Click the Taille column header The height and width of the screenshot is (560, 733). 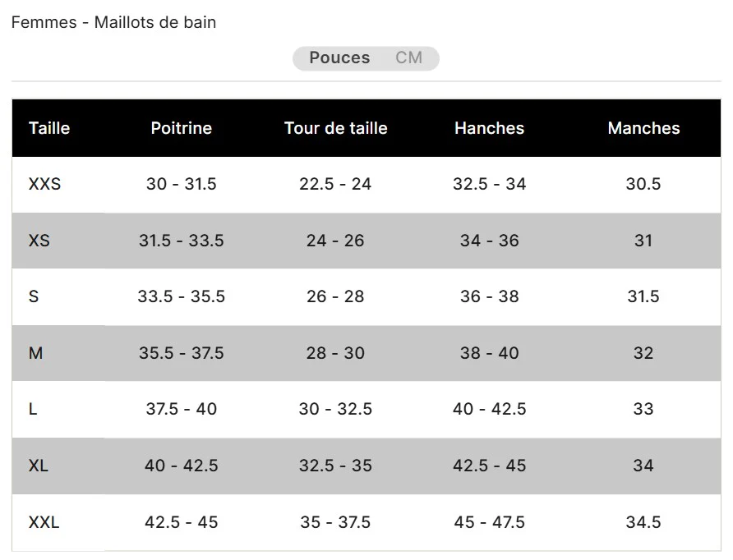point(49,128)
